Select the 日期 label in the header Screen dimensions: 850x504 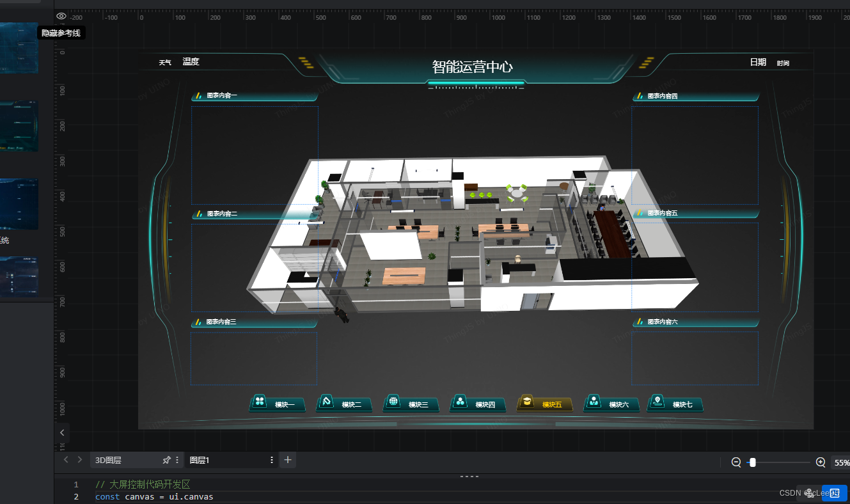pyautogui.click(x=758, y=62)
